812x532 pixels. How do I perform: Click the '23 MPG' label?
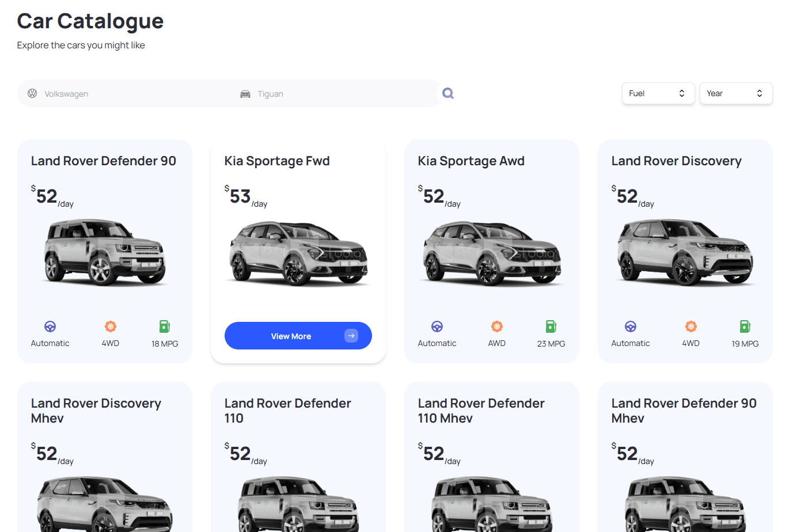551,344
